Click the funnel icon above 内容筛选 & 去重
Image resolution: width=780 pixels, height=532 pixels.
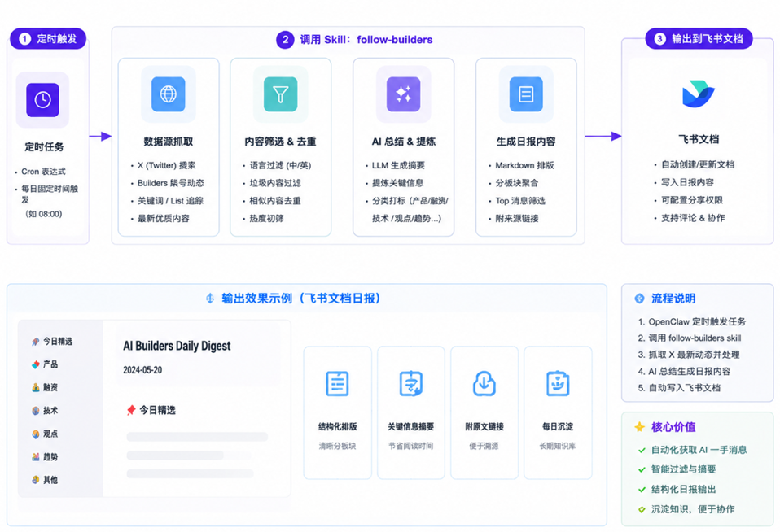coord(281,94)
